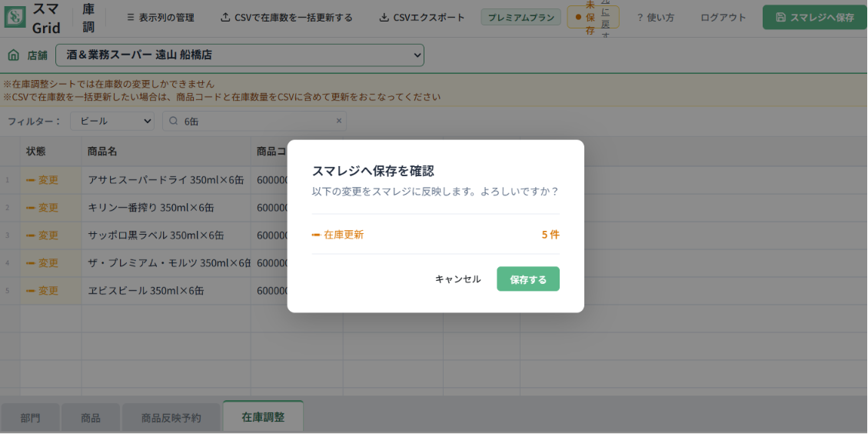Click row number 3 header
This screenshot has width=868, height=434.
coord(9,235)
